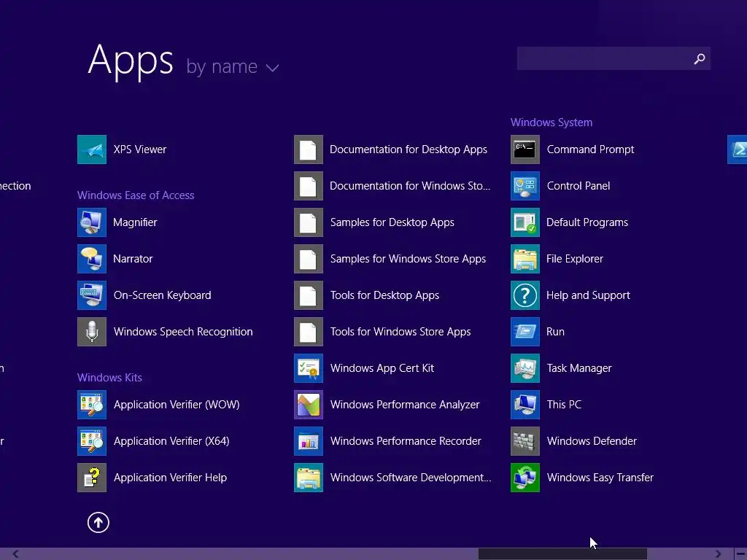Launch the Windows Easy Transfer icon
The image size is (747, 560).
[x=525, y=478]
